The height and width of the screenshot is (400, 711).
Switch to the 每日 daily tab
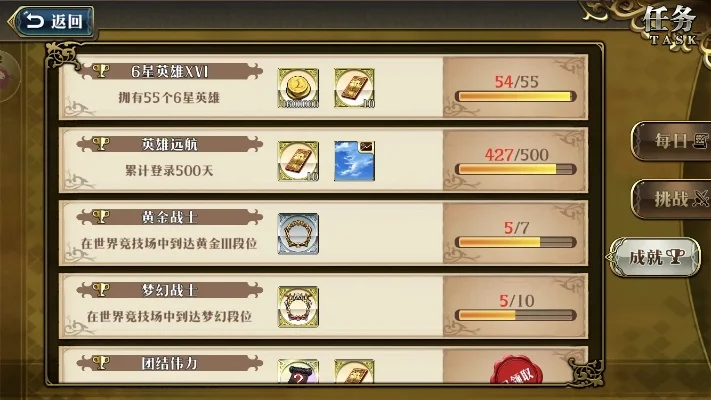672,141
